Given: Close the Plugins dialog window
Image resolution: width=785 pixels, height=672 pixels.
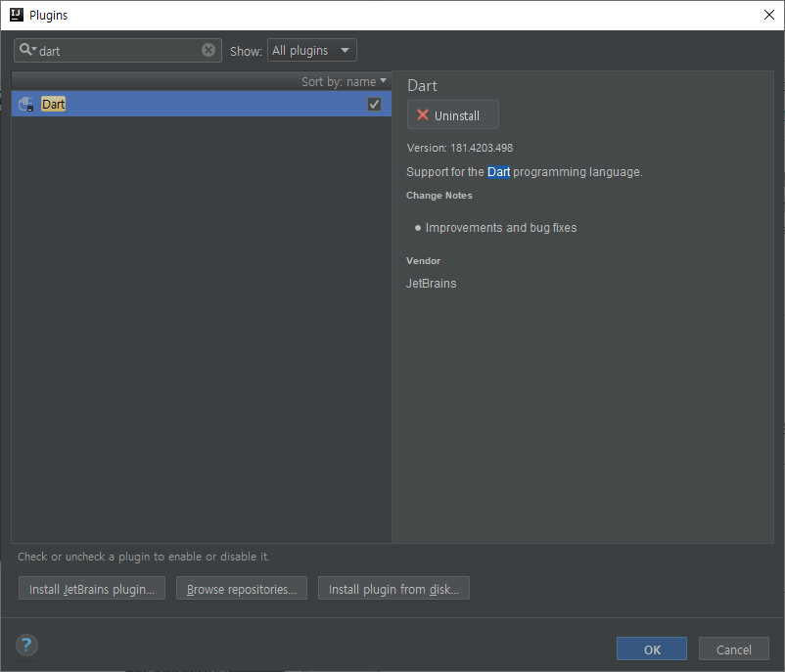Looking at the screenshot, I should tap(769, 15).
